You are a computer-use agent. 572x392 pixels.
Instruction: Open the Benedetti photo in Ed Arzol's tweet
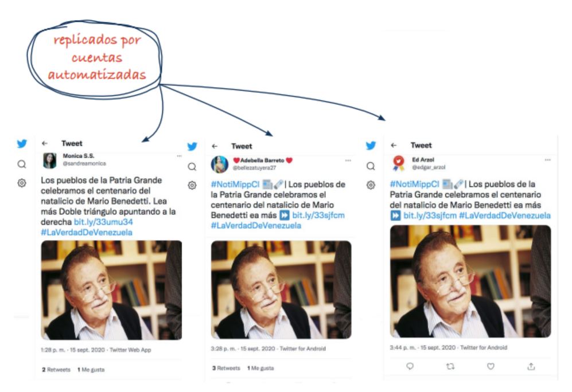470,281
